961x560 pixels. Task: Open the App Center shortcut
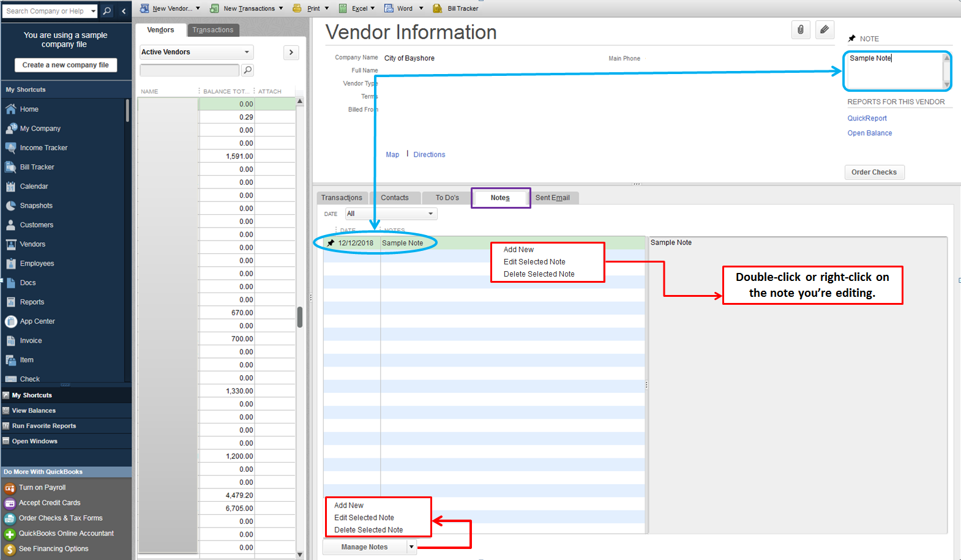coord(30,321)
